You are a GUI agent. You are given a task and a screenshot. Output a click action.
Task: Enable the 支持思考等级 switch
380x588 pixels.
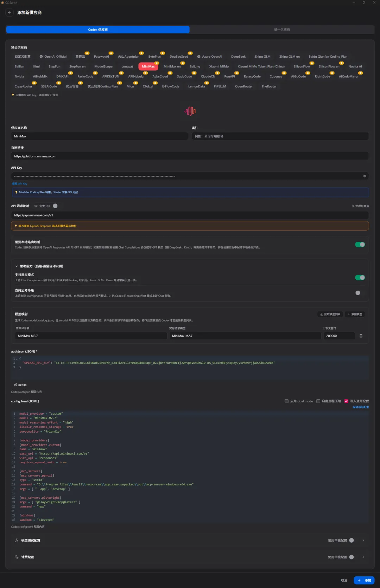pos(360,293)
